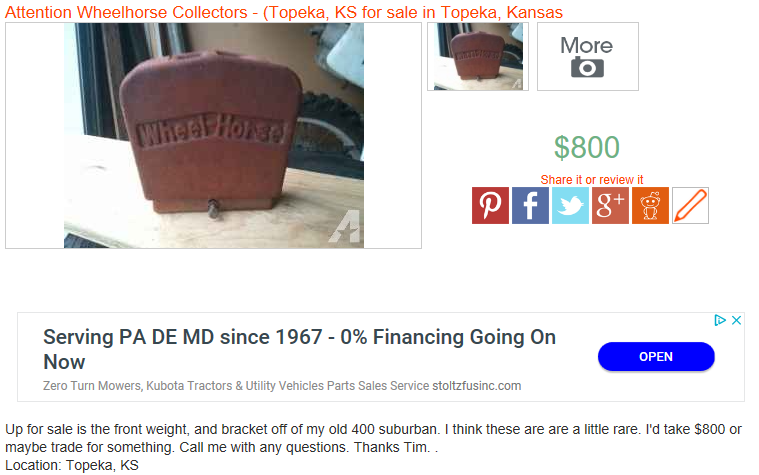This screenshot has width=759, height=475.
Task: Open the Serving PA DE MD ad headline
Action: (x=299, y=349)
